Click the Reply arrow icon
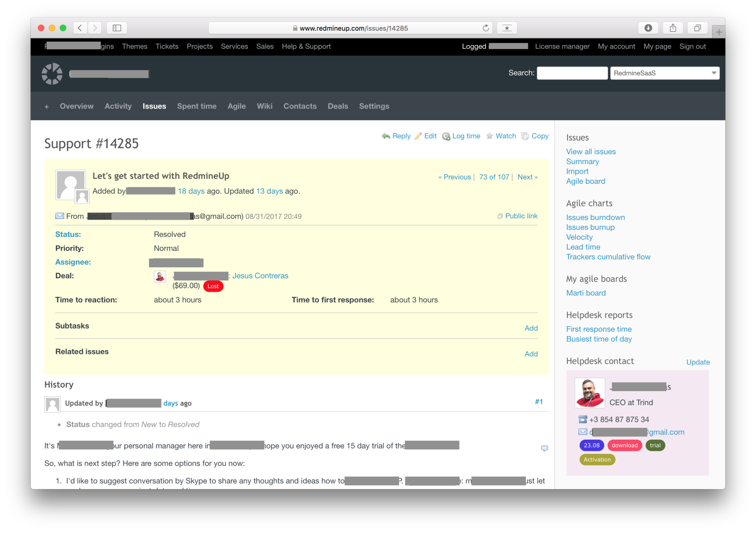The image size is (756, 533). (385, 136)
